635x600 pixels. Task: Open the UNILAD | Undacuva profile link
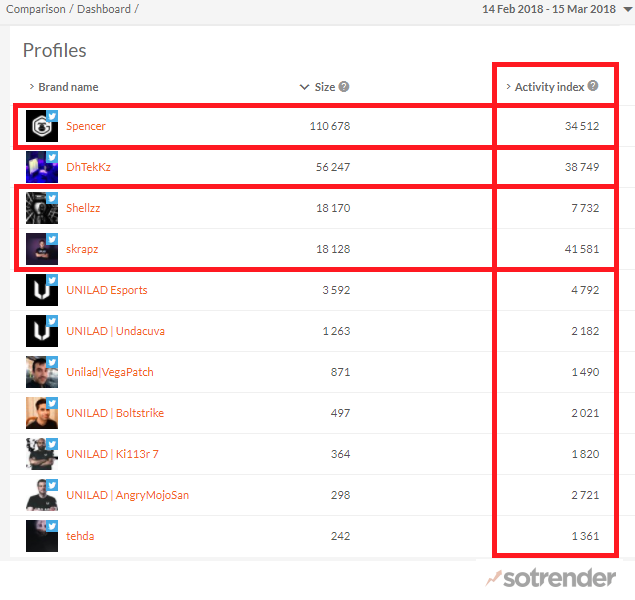(x=118, y=331)
